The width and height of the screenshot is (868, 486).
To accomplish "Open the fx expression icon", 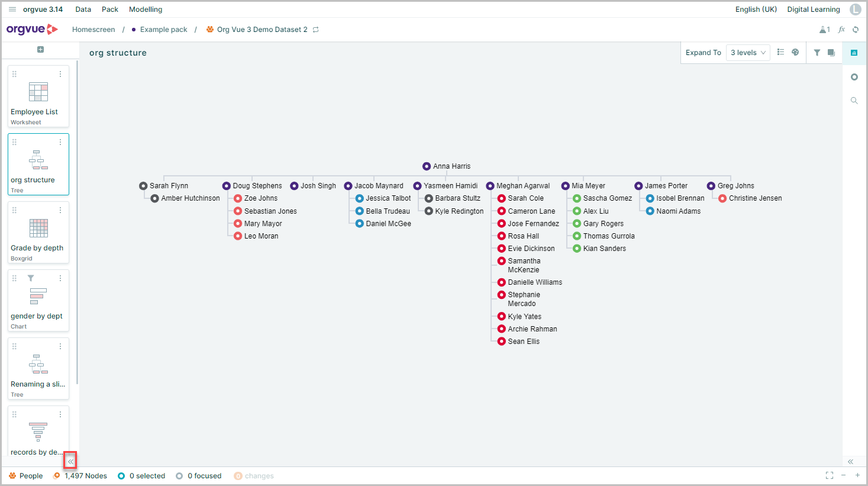I will point(841,30).
